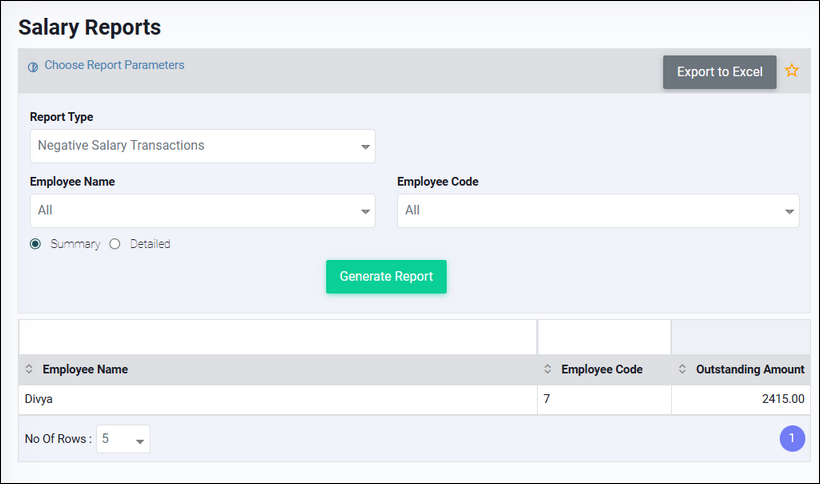This screenshot has height=484, width=820.
Task: Select the Summary radio button
Action: 36,244
